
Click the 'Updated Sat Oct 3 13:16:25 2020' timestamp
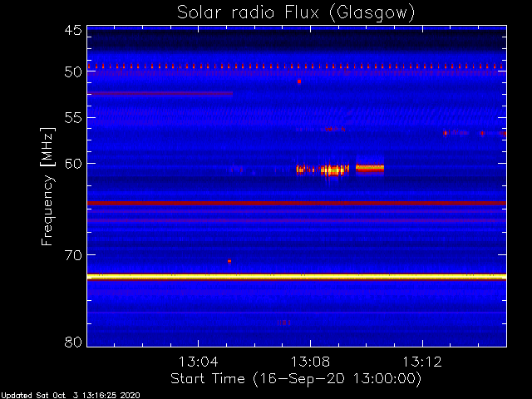click(70, 396)
